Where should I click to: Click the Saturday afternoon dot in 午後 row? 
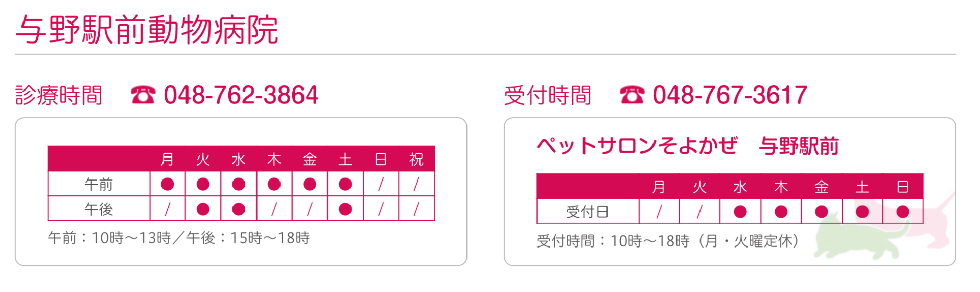(x=345, y=209)
